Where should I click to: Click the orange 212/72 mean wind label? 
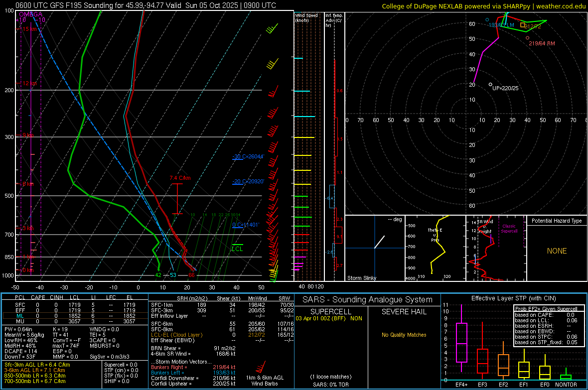pyautogui.click(x=533, y=26)
